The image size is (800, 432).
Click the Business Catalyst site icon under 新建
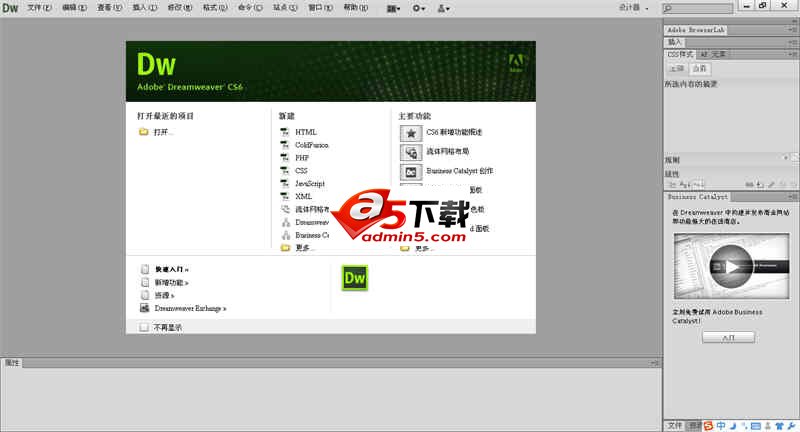click(x=286, y=235)
